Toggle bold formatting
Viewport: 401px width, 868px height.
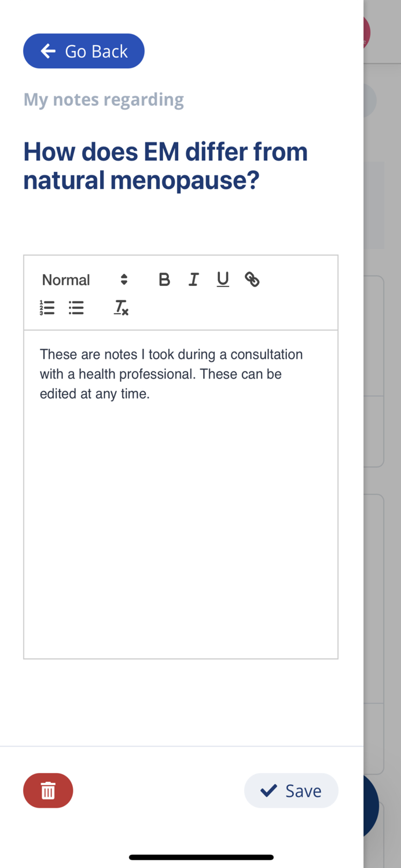[x=164, y=280]
